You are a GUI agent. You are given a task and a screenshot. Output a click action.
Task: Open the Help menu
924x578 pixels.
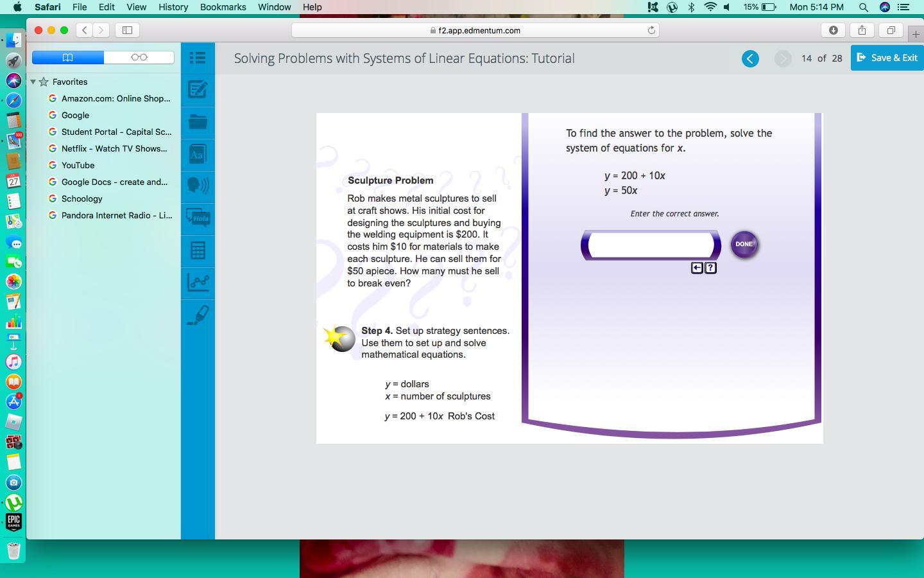312,7
